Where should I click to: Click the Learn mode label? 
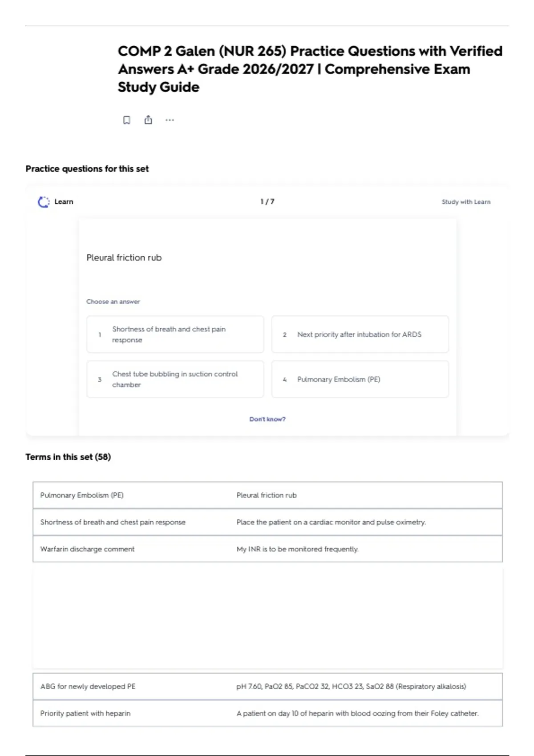point(64,202)
